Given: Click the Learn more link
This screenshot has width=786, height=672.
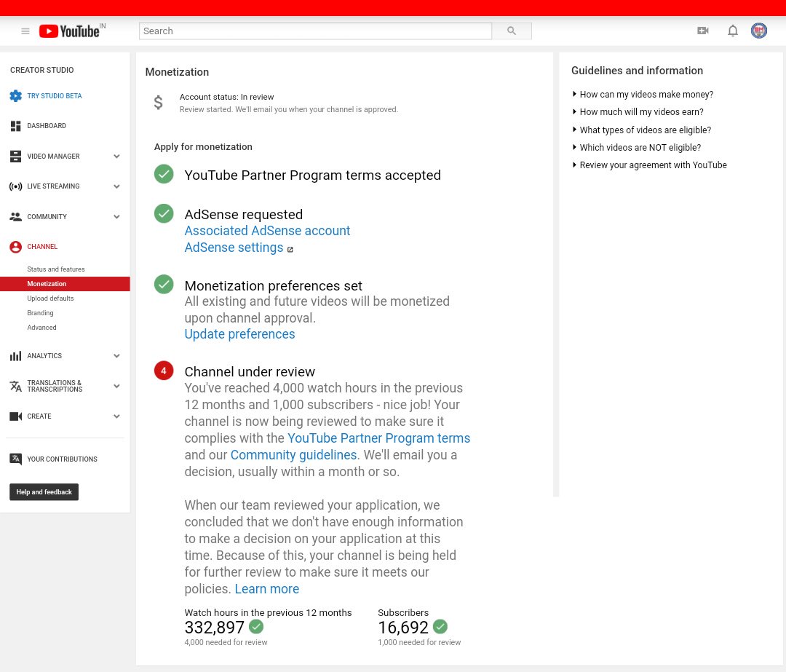Looking at the screenshot, I should [266, 589].
